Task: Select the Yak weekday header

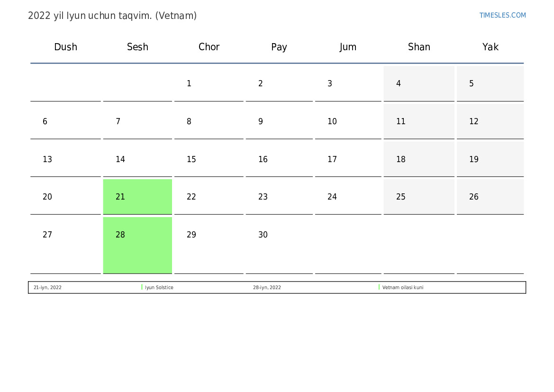Action: [490, 47]
